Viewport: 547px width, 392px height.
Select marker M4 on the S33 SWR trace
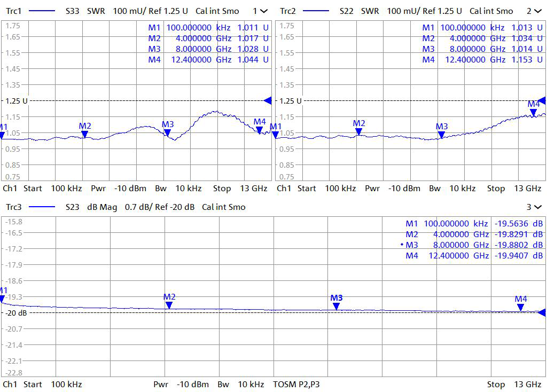(259, 130)
